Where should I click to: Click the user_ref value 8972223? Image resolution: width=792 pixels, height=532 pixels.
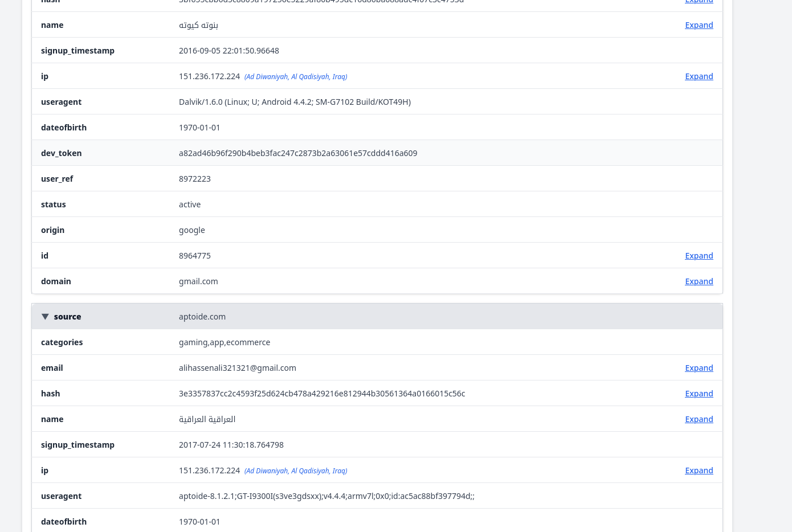[x=195, y=179]
